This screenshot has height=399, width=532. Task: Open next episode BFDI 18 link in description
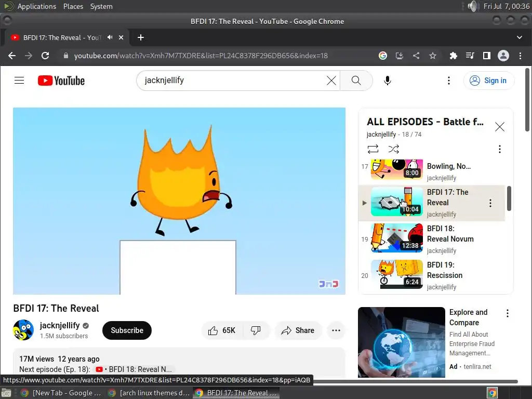134,369
